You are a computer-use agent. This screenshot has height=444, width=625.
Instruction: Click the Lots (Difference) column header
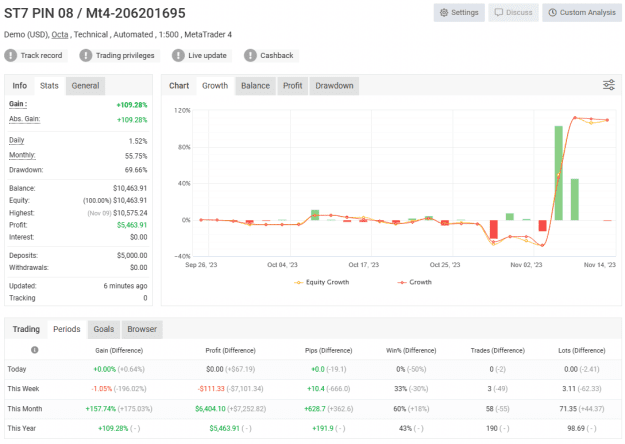(582, 350)
